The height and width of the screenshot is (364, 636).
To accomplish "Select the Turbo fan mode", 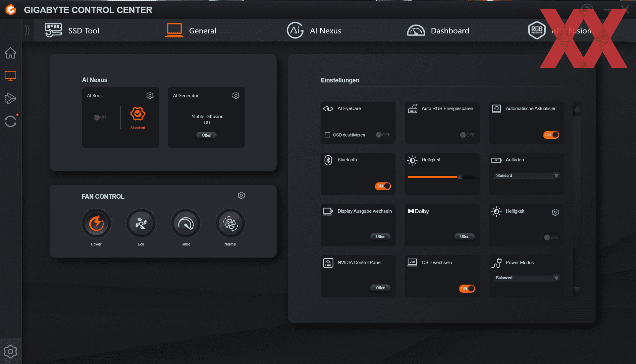I will 186,224.
